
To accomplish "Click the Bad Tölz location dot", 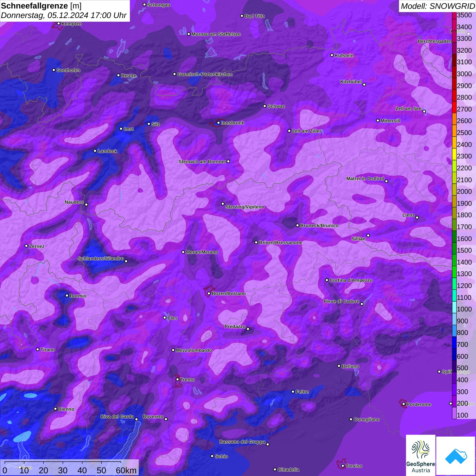I will [x=242, y=16].
